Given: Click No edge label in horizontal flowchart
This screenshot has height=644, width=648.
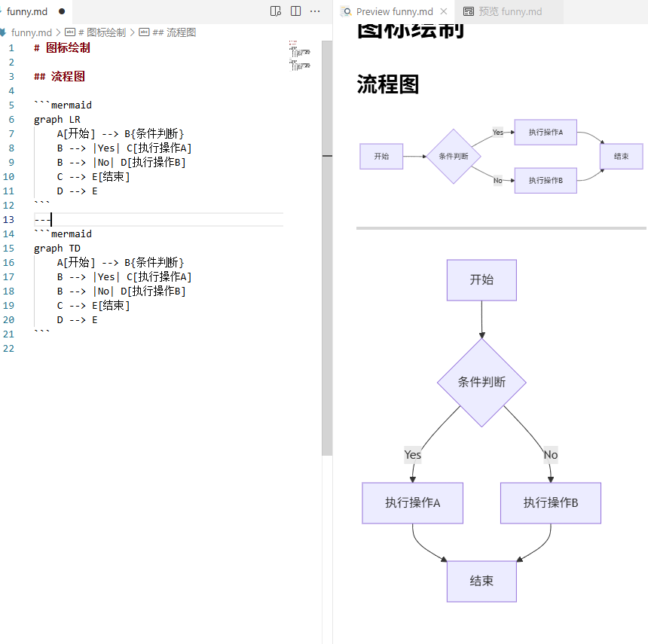Looking at the screenshot, I should [497, 181].
